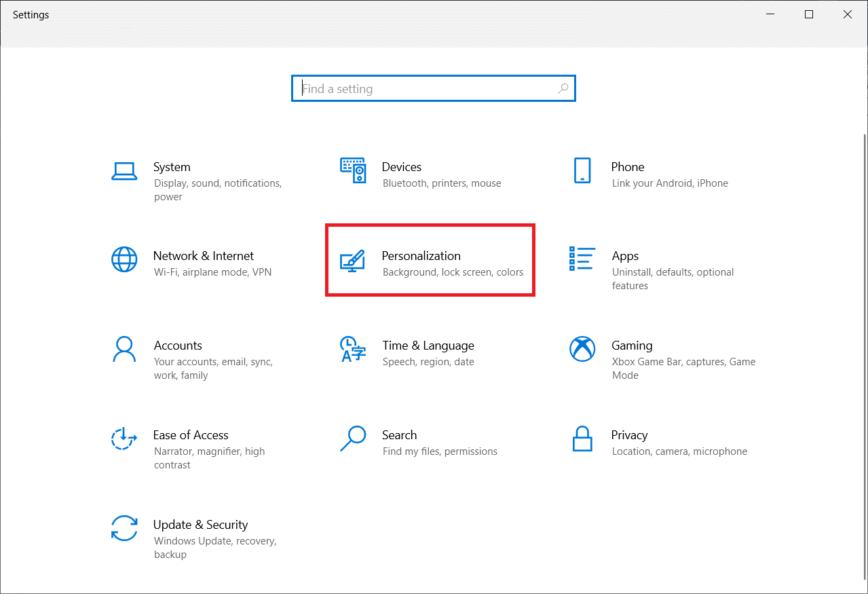Image resolution: width=868 pixels, height=594 pixels.
Task: Click the Privacy padlock icon
Action: [x=582, y=439]
